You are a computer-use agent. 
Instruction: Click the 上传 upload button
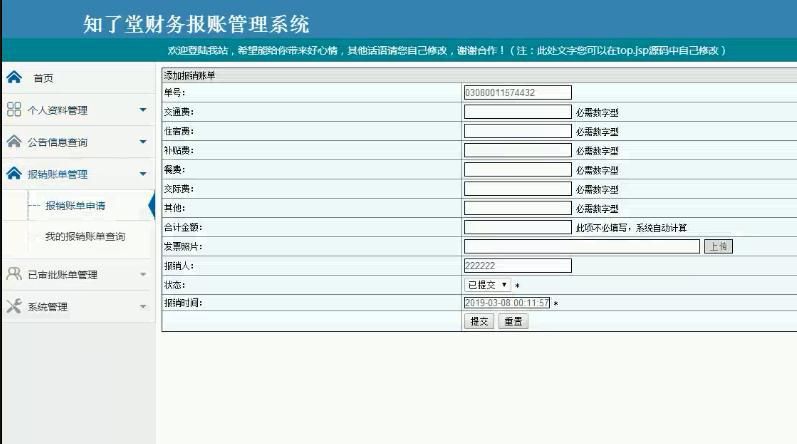pyautogui.click(x=718, y=246)
